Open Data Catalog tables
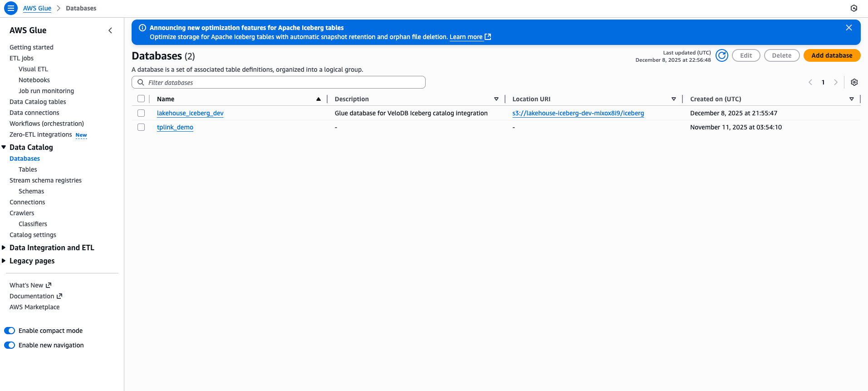Viewport: 868px width, 391px height. 38,102
